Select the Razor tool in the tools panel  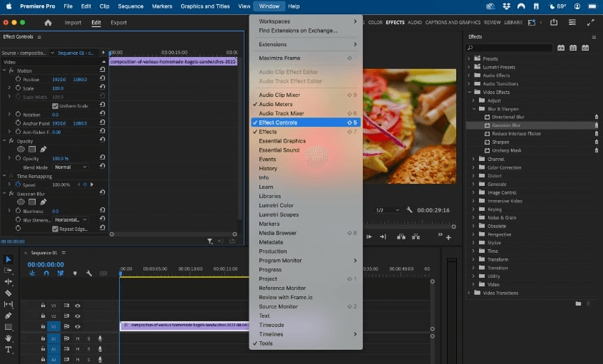tap(9, 293)
